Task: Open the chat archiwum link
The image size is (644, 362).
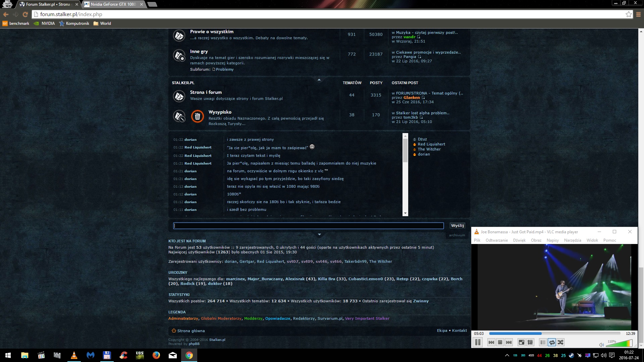Action: pos(457,235)
